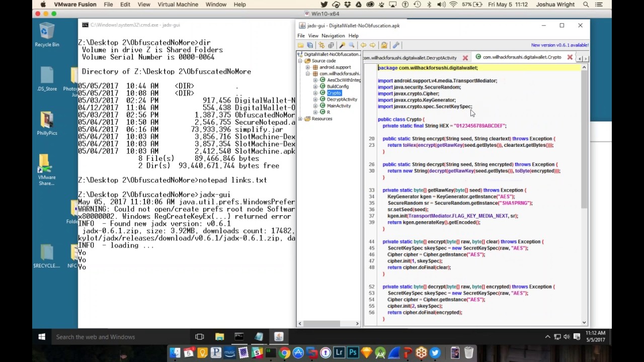Switch to the DecryptActivity tab

[x=411, y=58]
